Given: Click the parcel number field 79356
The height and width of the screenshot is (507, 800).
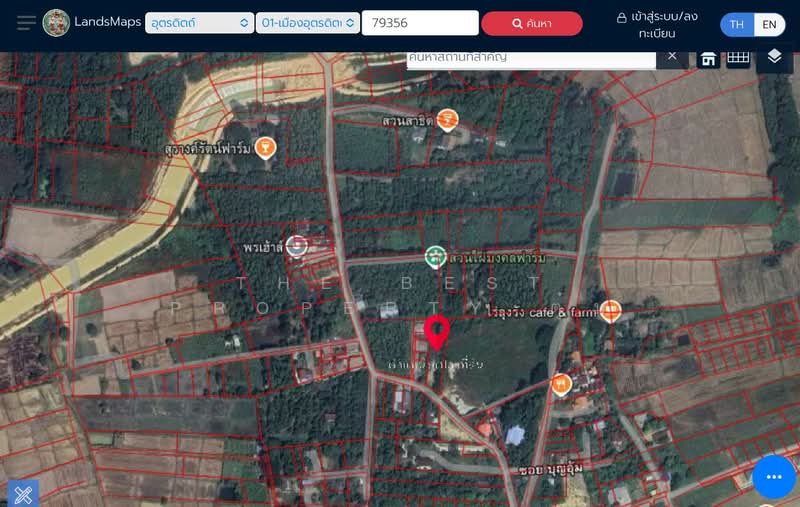Looking at the screenshot, I should pos(419,23).
